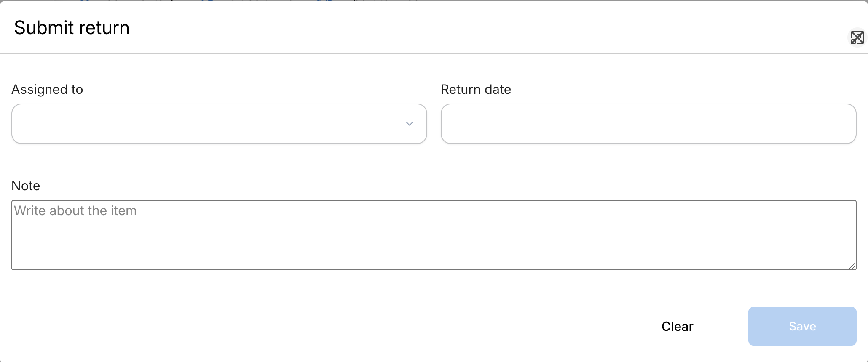Click the "Return date" field label

pyautogui.click(x=476, y=90)
